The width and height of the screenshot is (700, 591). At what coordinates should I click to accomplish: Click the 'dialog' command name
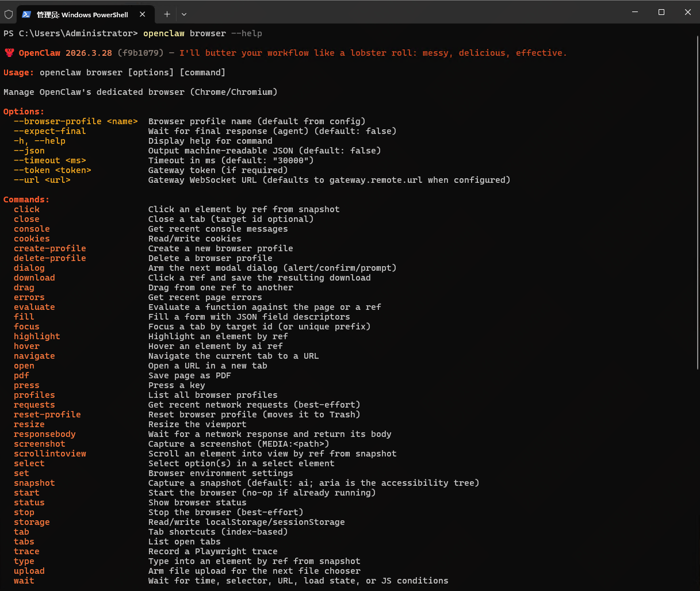[x=29, y=268]
